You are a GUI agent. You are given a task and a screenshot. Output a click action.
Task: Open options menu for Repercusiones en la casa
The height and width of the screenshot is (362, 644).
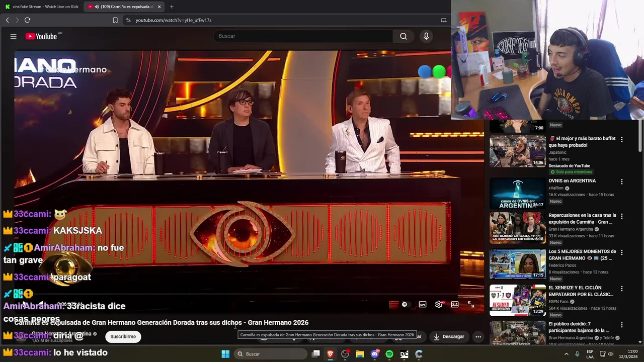[x=622, y=216]
